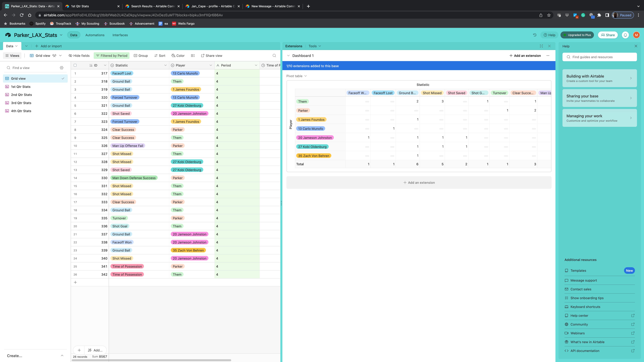Open the Tools dropdown in extensions
The width and height of the screenshot is (644, 362).
[314, 46]
